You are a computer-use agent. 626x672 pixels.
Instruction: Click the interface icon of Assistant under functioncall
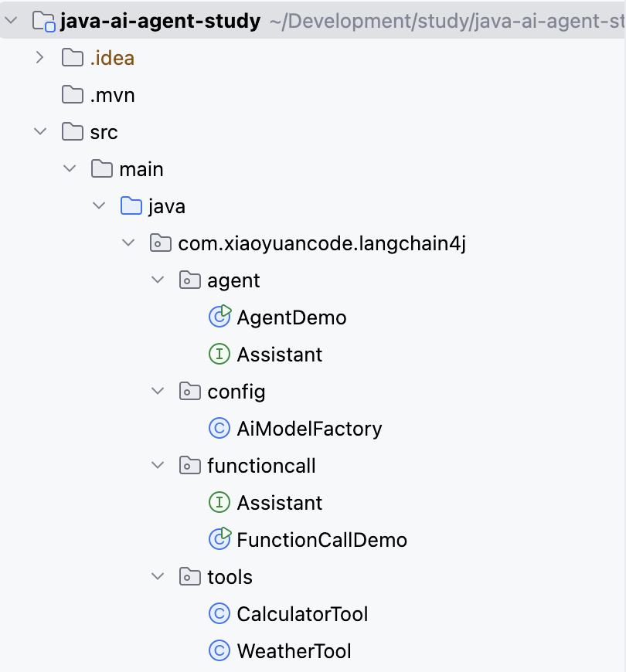pos(219,502)
